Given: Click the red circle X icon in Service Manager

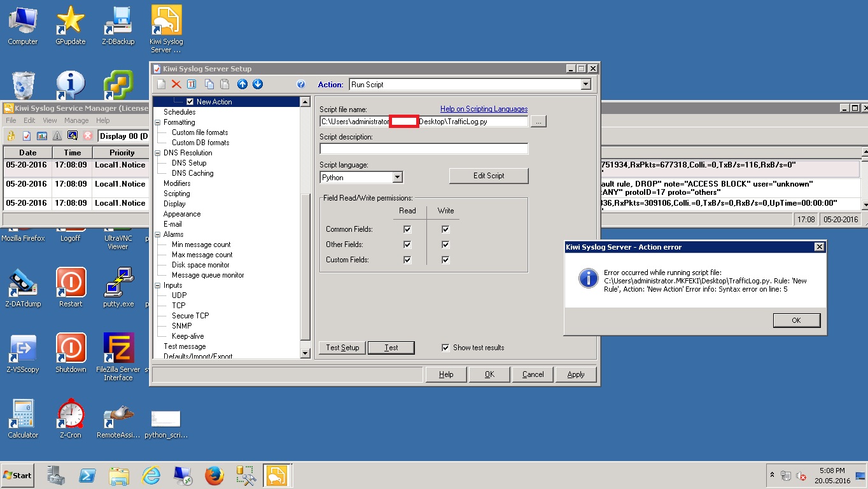Looking at the screenshot, I should tap(88, 136).
